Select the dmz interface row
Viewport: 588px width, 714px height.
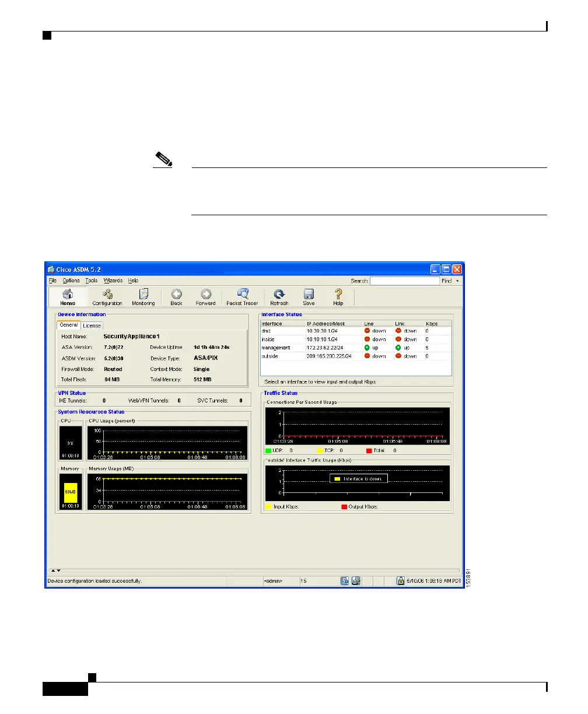tap(356, 331)
